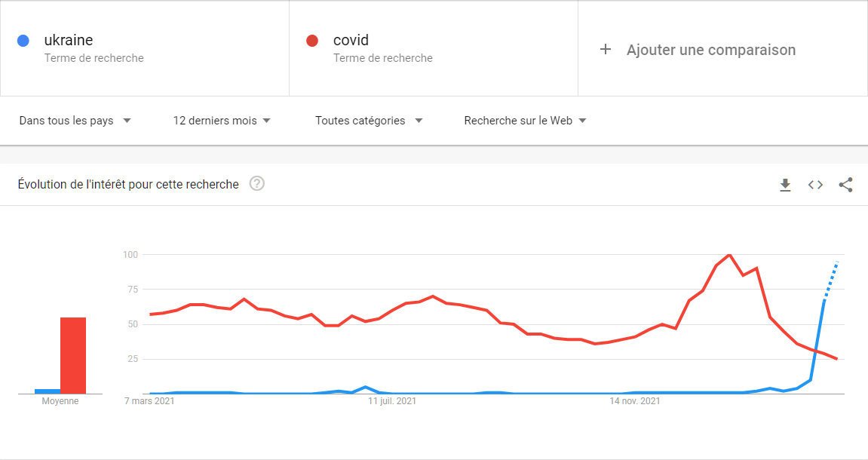
Task: Open the help question mark icon
Action: [x=256, y=184]
